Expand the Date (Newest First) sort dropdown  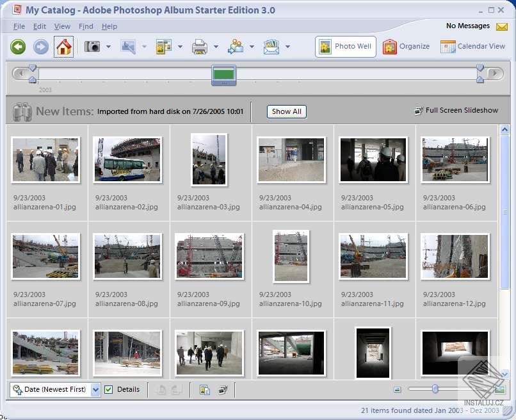[95, 390]
